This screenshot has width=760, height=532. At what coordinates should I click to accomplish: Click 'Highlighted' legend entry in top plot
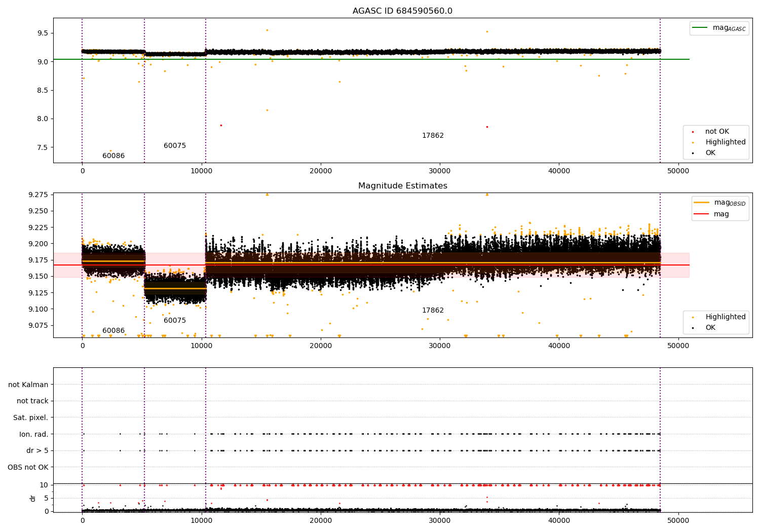[x=720, y=142]
